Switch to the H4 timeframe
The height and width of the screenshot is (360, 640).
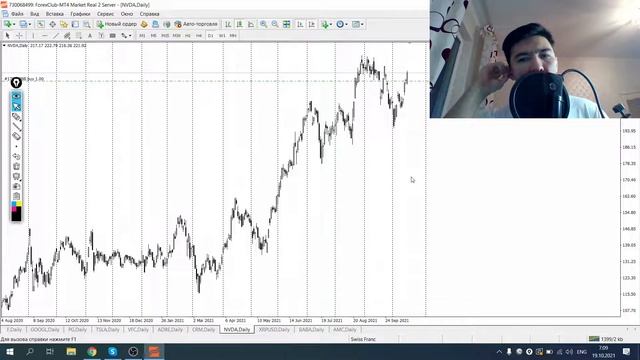[x=199, y=36]
